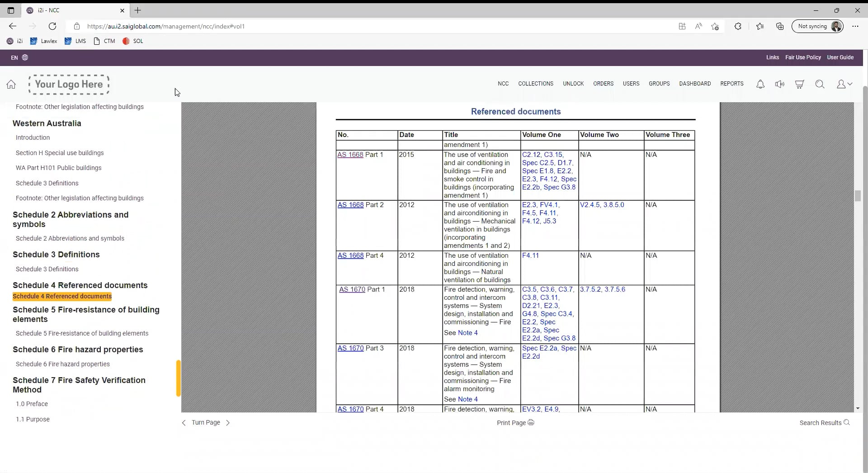The width and height of the screenshot is (868, 473).
Task: Open the announcements speaker icon
Action: (780, 84)
